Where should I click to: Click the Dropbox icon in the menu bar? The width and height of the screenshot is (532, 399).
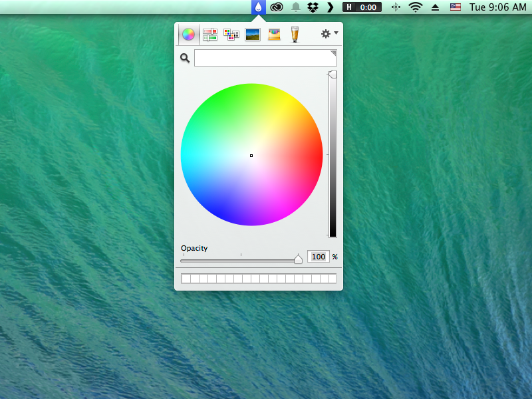(x=313, y=7)
